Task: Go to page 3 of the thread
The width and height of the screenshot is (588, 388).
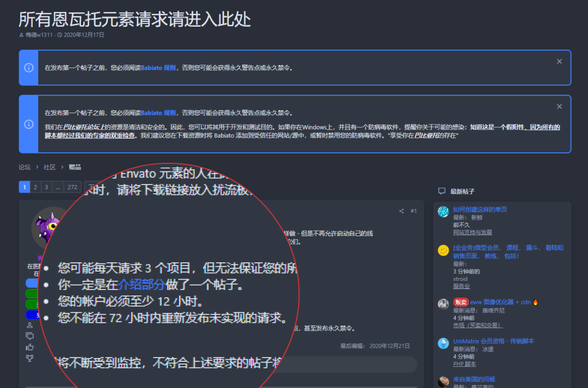Action: point(46,187)
